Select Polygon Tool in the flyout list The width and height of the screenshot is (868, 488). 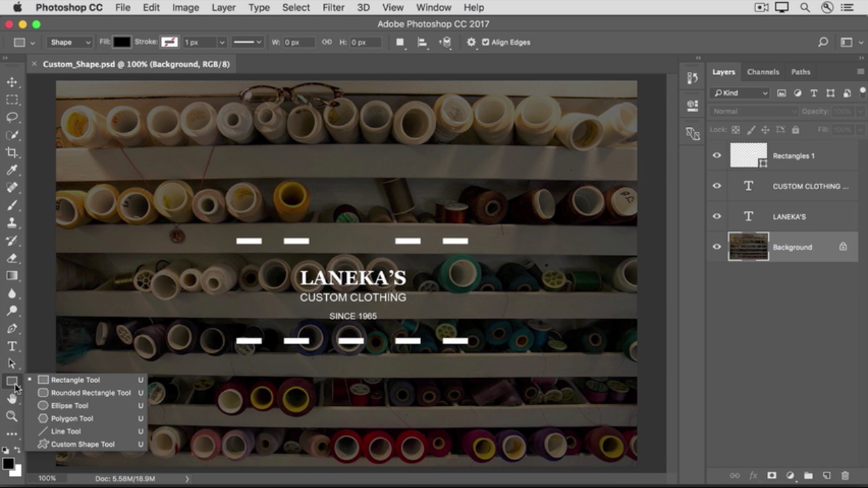72,419
